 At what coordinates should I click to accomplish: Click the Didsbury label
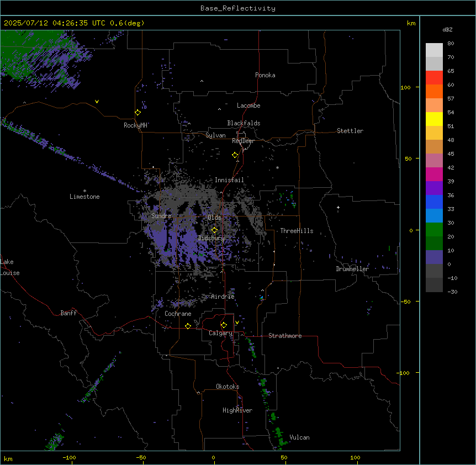click(x=211, y=238)
